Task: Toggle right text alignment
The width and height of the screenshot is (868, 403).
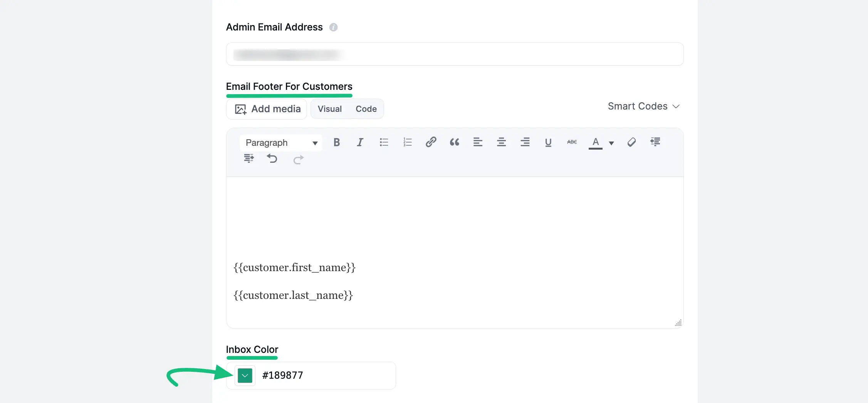Action: (x=525, y=142)
